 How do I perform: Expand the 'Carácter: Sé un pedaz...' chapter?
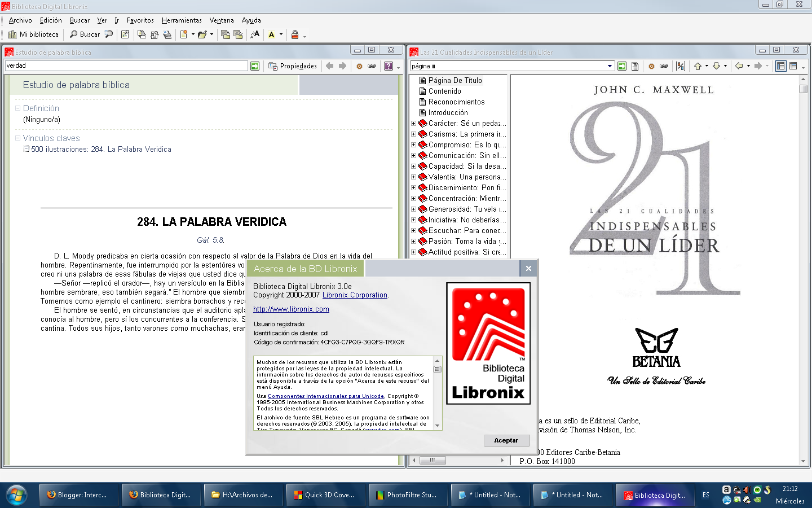click(414, 123)
